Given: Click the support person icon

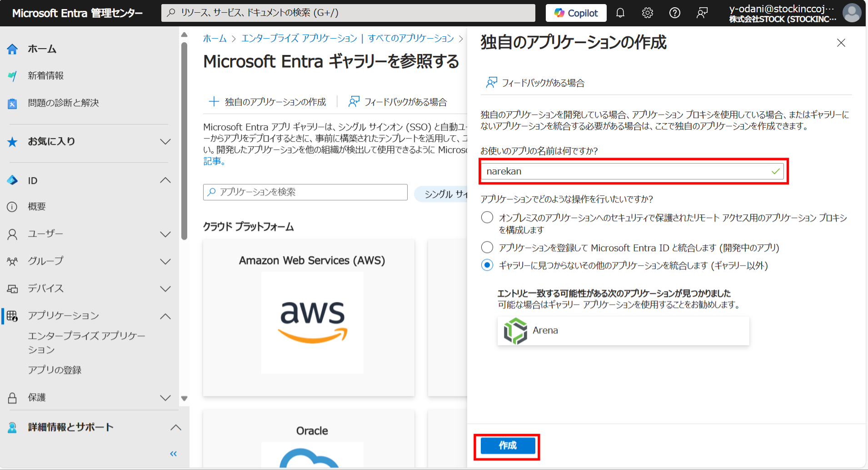Looking at the screenshot, I should click(x=12, y=427).
